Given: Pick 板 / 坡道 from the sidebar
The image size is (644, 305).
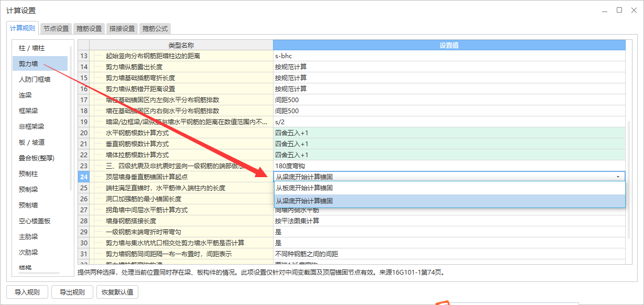Looking at the screenshot, I should click(x=40, y=142).
